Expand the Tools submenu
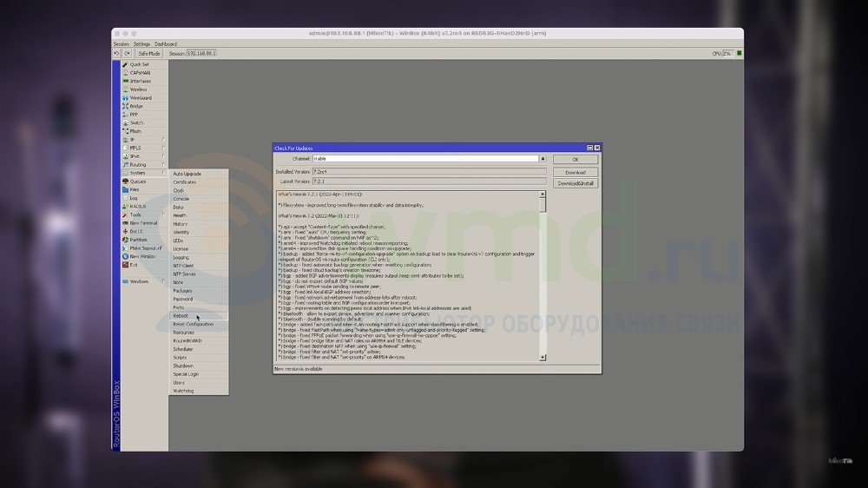Image resolution: width=868 pixels, height=488 pixels. point(144,214)
